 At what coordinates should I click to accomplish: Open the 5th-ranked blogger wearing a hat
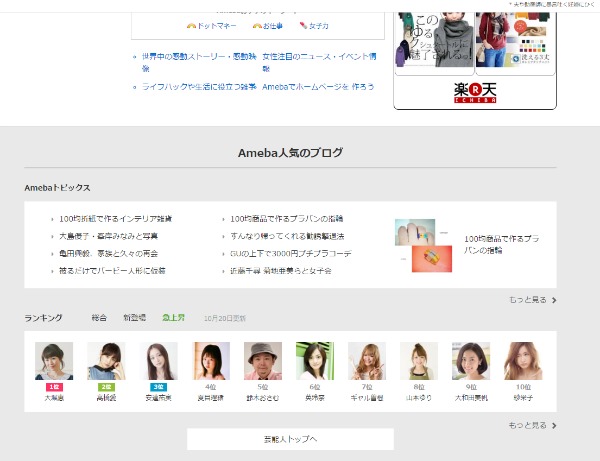[x=262, y=361]
